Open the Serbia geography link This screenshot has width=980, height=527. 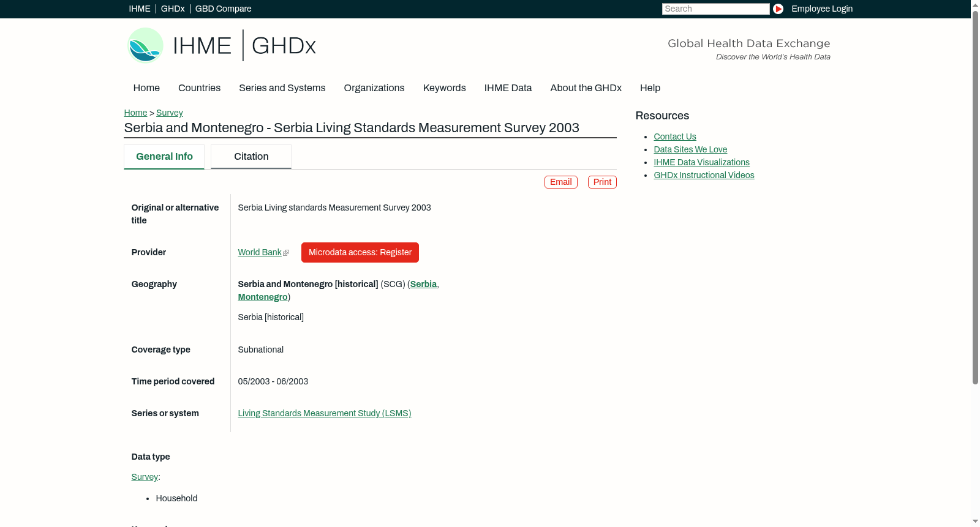pos(423,285)
